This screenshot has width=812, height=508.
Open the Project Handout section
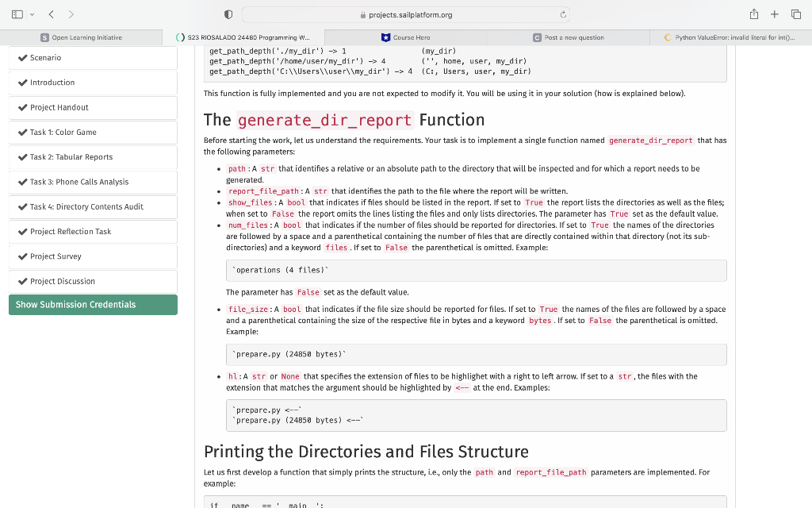pyautogui.click(x=59, y=107)
